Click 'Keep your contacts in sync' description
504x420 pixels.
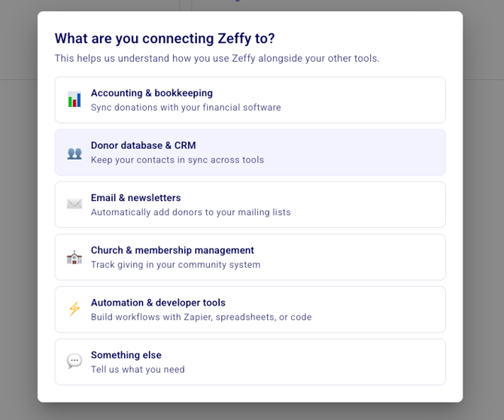(178, 160)
